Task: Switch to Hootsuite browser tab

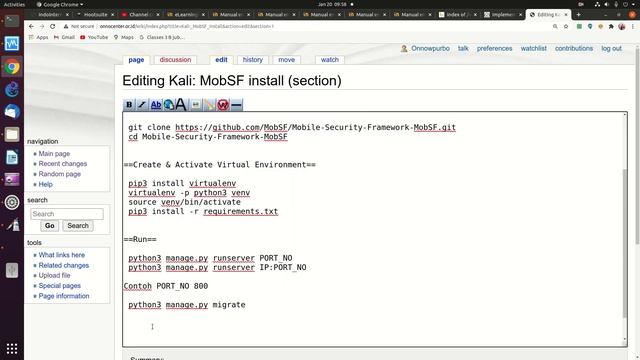Action: (95, 15)
